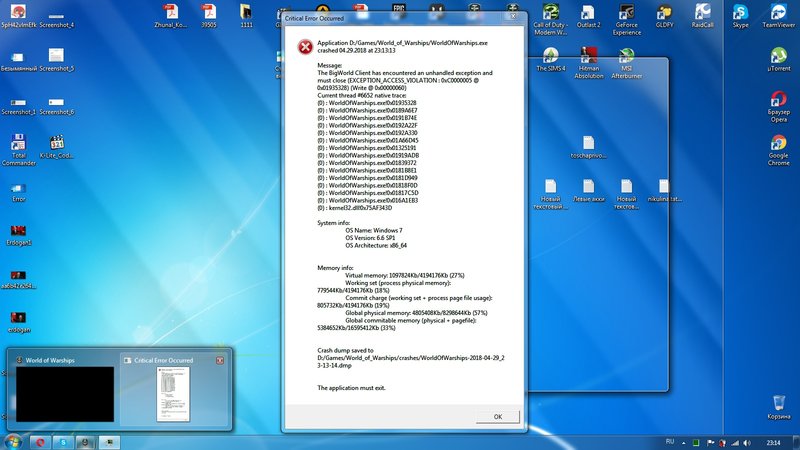Select the lowercase erdogan image icon
The height and width of the screenshot is (450, 800).
[x=19, y=322]
